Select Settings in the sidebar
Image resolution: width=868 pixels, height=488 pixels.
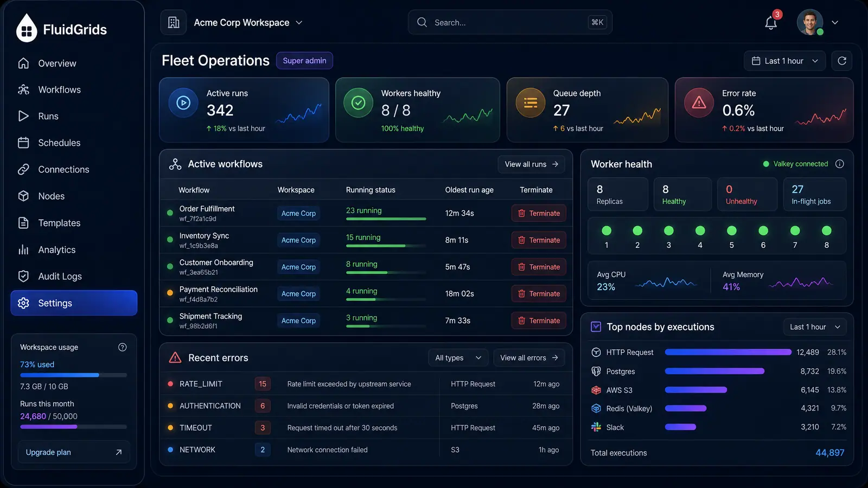[x=74, y=303]
